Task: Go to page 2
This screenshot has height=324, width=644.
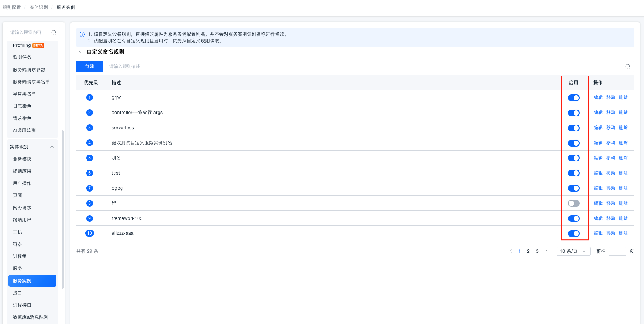Action: click(x=528, y=251)
